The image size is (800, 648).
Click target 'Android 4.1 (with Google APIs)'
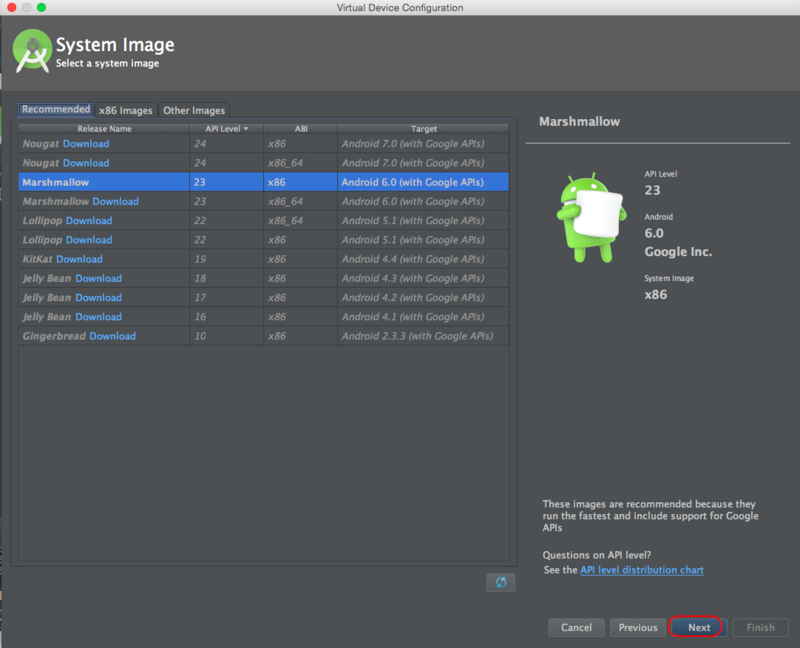413,317
